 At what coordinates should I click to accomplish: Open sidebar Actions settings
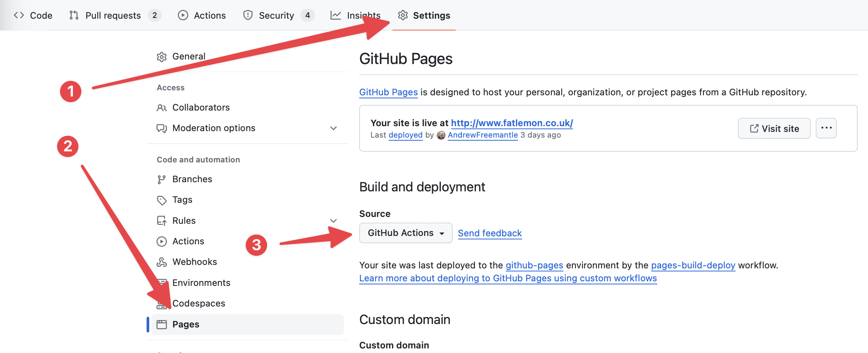point(247,241)
